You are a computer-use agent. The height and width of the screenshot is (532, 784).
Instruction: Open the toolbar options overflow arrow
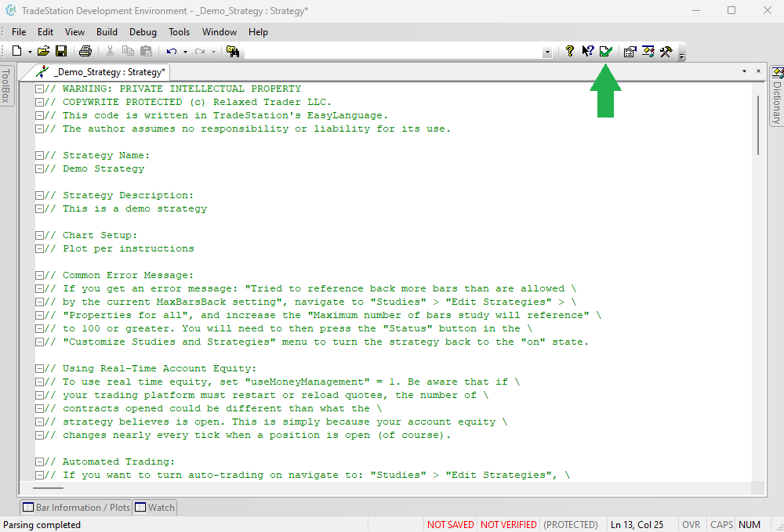(681, 56)
